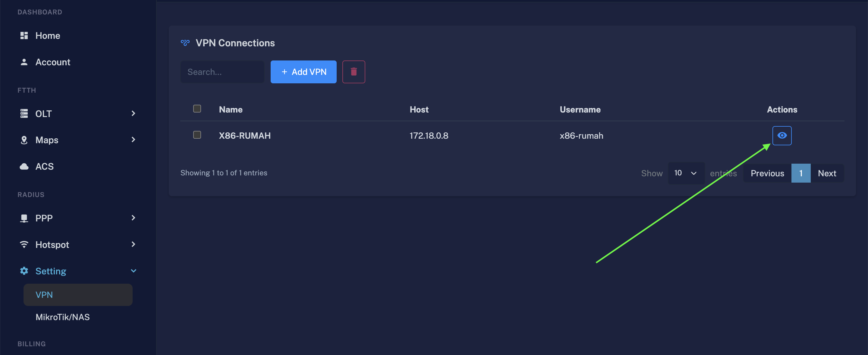Click the red trash delete icon

(x=354, y=72)
